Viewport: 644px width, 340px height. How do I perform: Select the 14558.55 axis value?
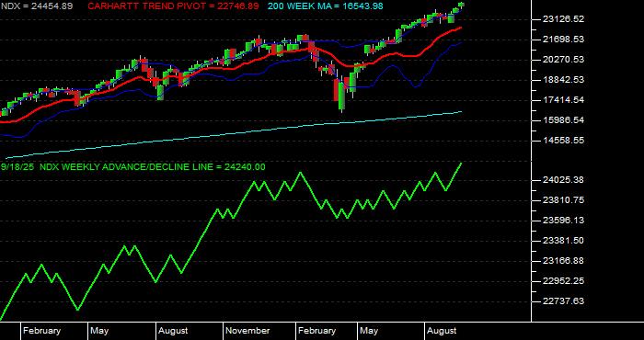(563, 141)
